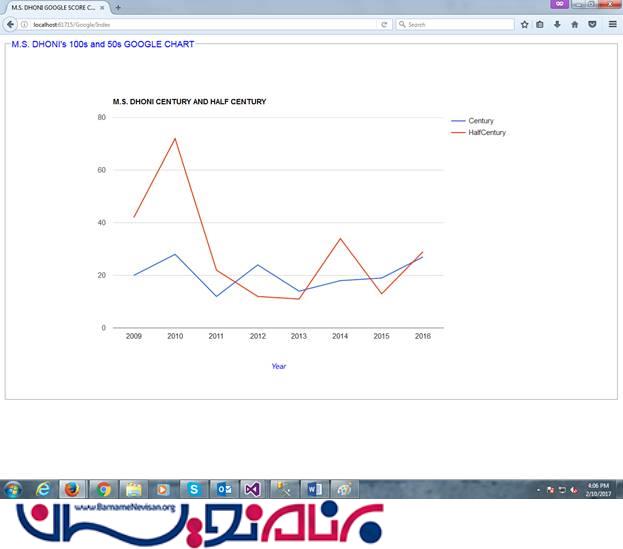Screen dimensions: 623x549
Task: Open the media player taskbar icon
Action: pyautogui.click(x=163, y=489)
